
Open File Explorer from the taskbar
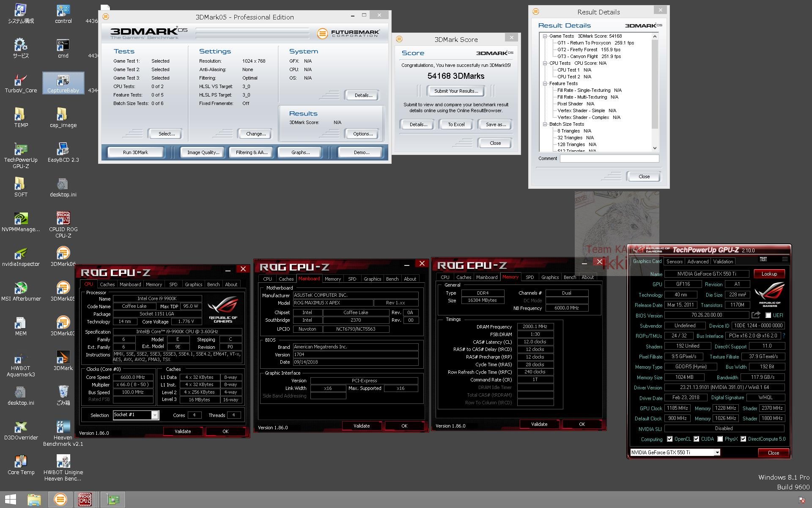point(34,500)
